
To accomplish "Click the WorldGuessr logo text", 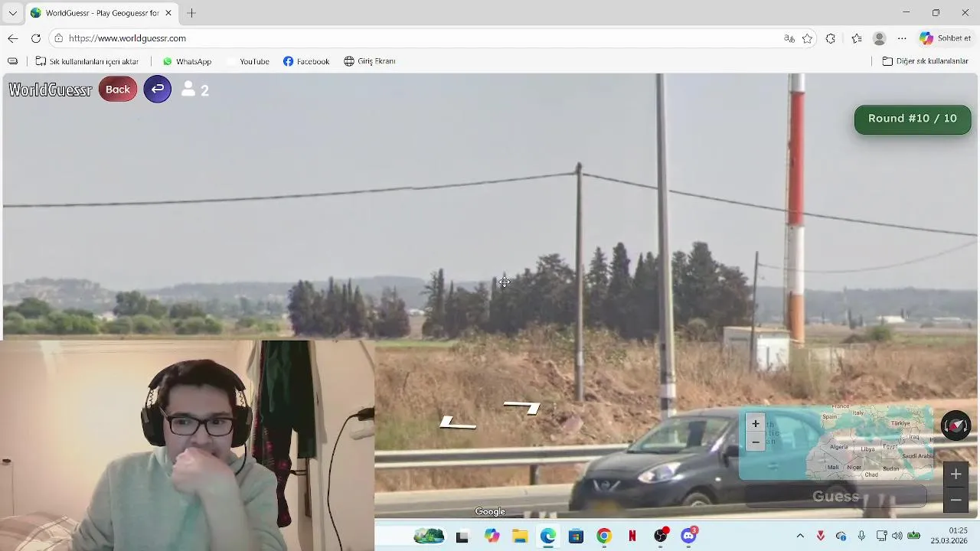I will 51,90.
